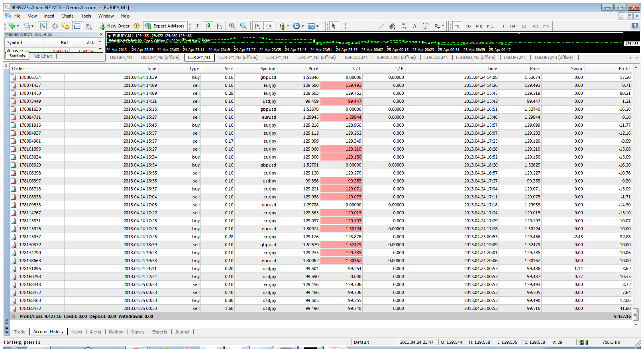This screenshot has width=644, height=349.
Task: Switch to the Trade terminal tab
Action: [20, 332]
